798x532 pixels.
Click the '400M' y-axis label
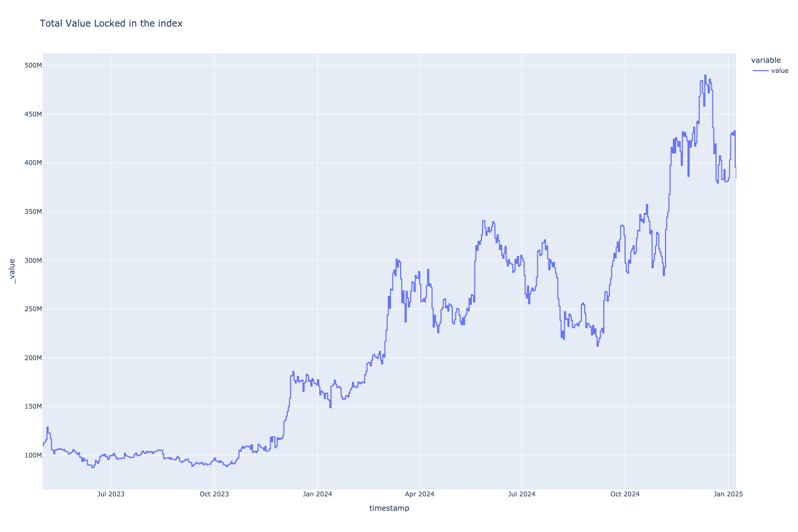pos(32,163)
